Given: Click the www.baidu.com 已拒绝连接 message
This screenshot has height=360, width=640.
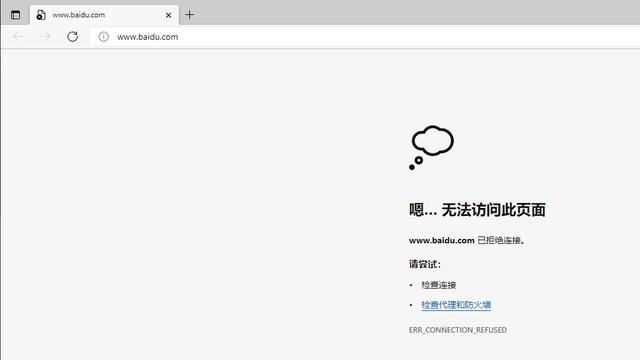Looking at the screenshot, I should click(467, 240).
